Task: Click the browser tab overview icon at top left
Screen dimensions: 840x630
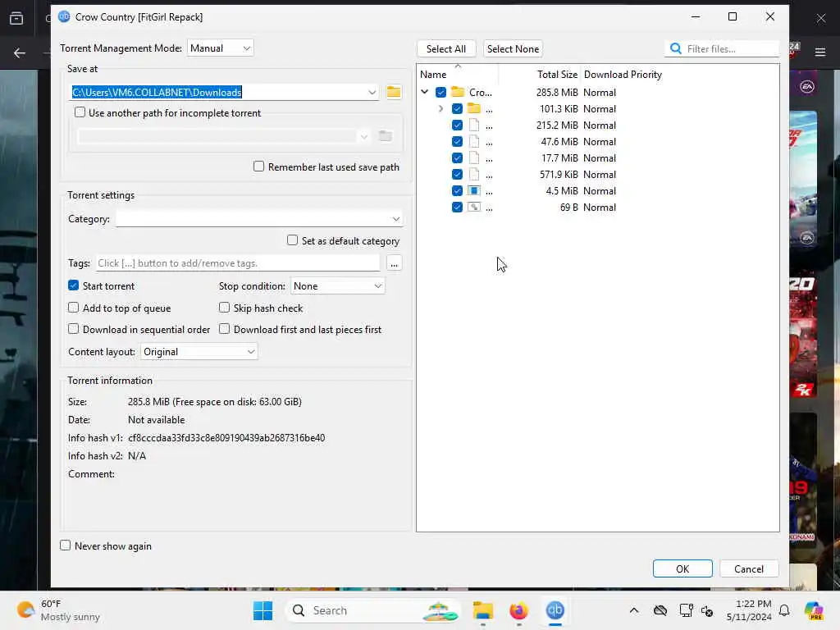Action: click(x=16, y=18)
